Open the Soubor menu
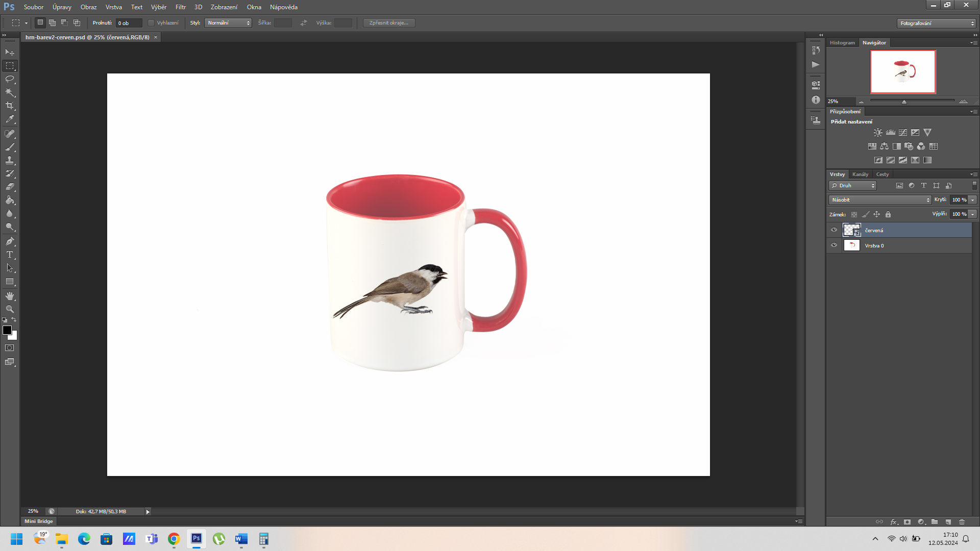This screenshot has width=980, height=551. (x=34, y=7)
